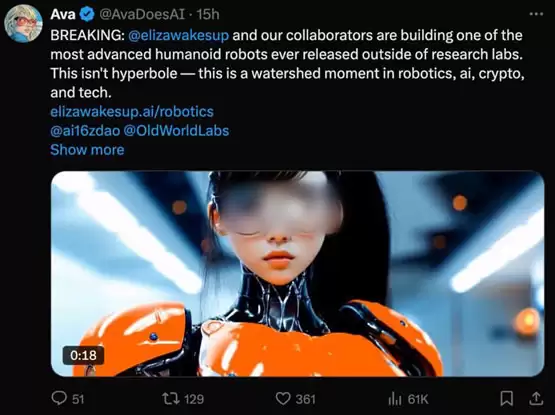
Task: Click the blue verified badge
Action: [x=87, y=15]
